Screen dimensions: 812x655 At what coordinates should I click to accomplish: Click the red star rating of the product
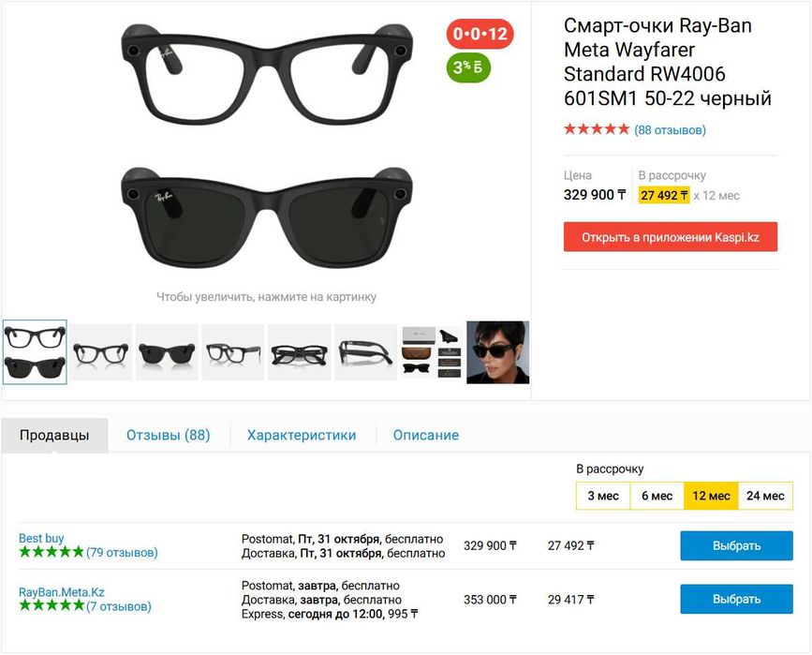[597, 129]
